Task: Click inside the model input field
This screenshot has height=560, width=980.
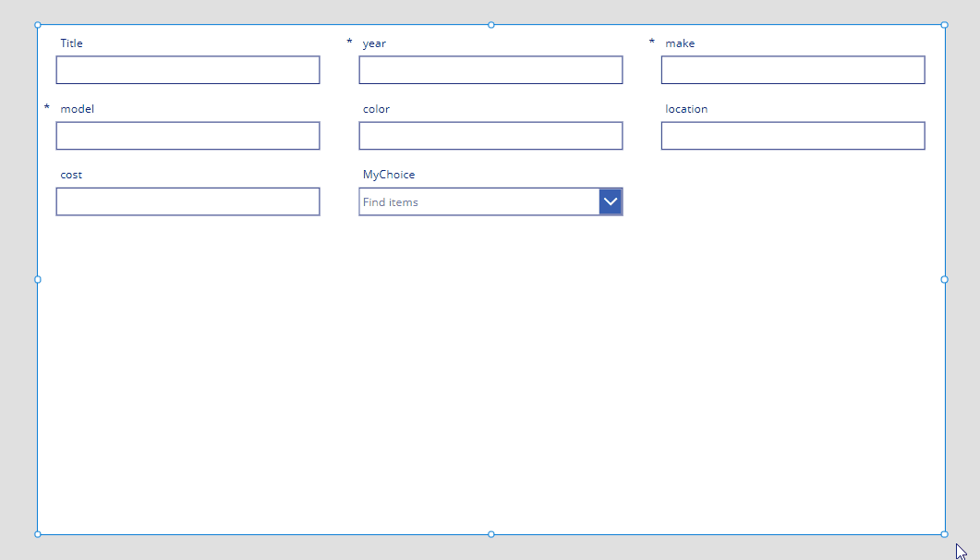Action: pyautogui.click(x=188, y=135)
